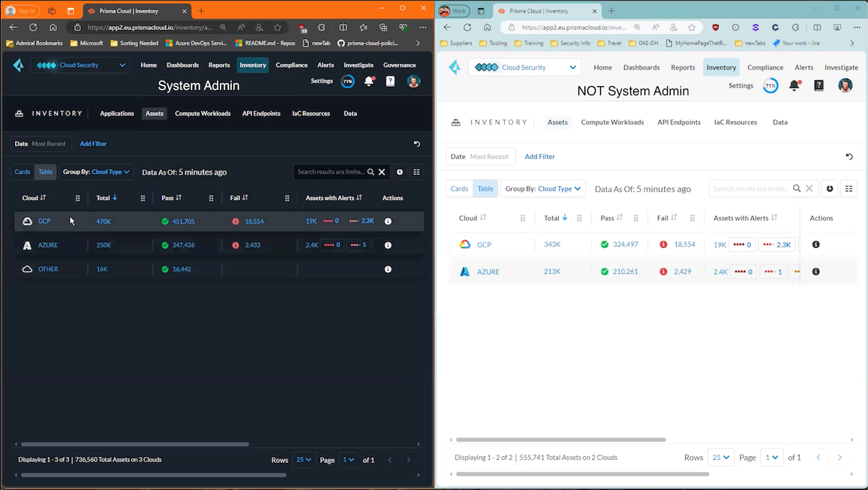Viewport: 868px width, 490px height.
Task: Select Table view in the light window
Action: (x=485, y=188)
